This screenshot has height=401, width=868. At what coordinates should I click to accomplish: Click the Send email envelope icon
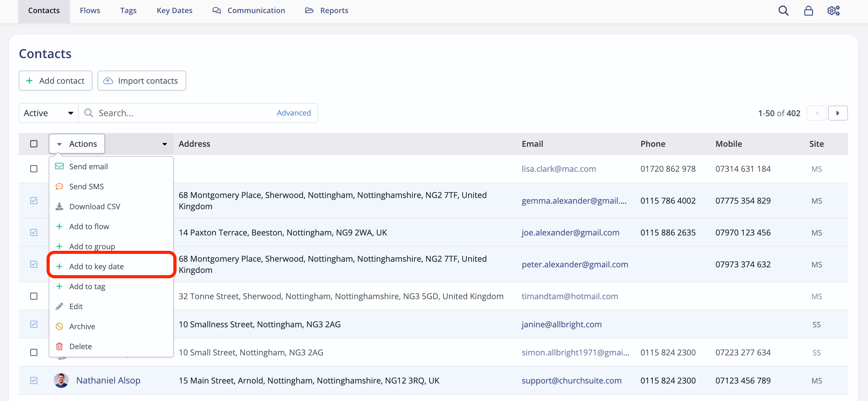pyautogui.click(x=59, y=166)
